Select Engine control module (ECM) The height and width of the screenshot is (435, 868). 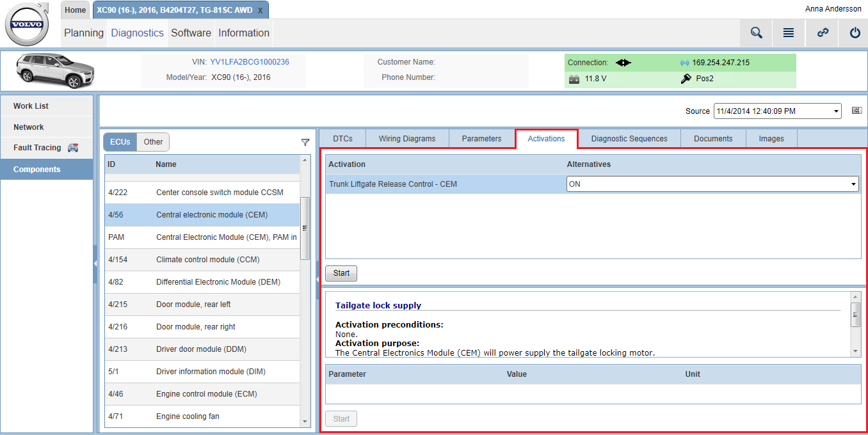[x=202, y=394]
